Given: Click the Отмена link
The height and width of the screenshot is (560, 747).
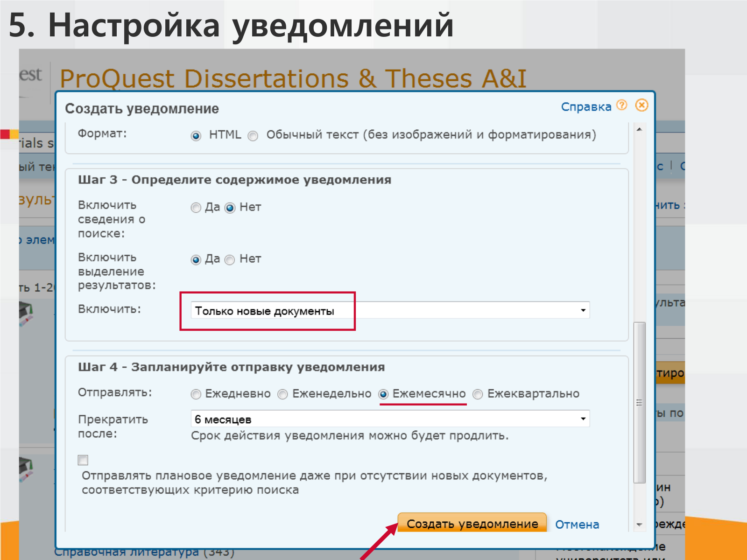Looking at the screenshot, I should click(x=577, y=525).
